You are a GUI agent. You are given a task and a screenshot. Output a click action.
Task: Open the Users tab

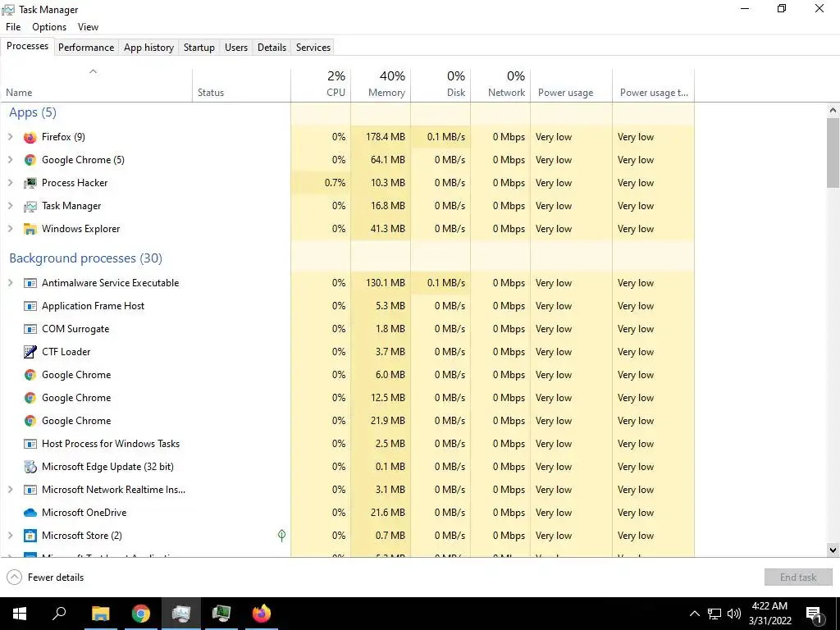236,47
